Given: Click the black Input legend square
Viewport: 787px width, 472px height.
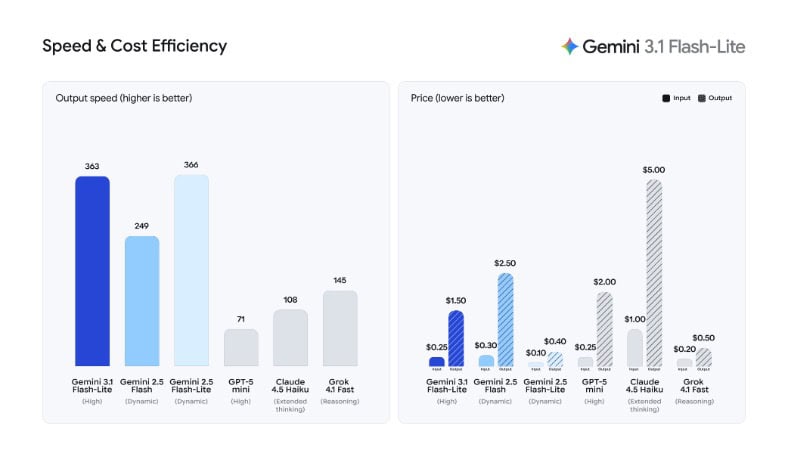Looking at the screenshot, I should 666,98.
